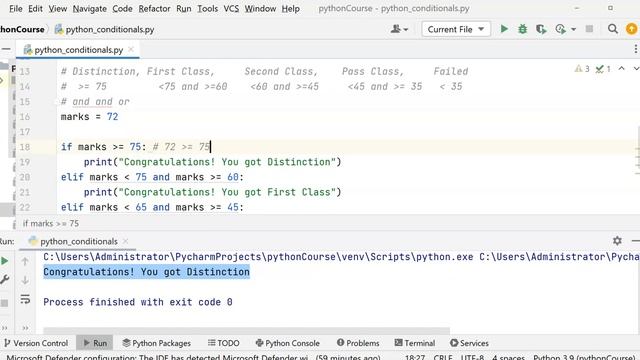Run the current file with the green play icon
This screenshot has height=360, width=640.
(x=504, y=29)
